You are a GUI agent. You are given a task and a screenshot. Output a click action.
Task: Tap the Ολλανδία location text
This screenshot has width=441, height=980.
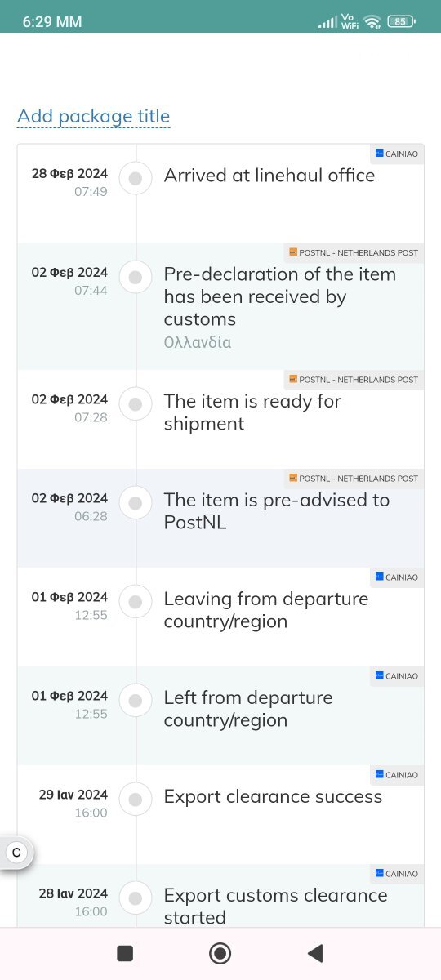point(198,342)
